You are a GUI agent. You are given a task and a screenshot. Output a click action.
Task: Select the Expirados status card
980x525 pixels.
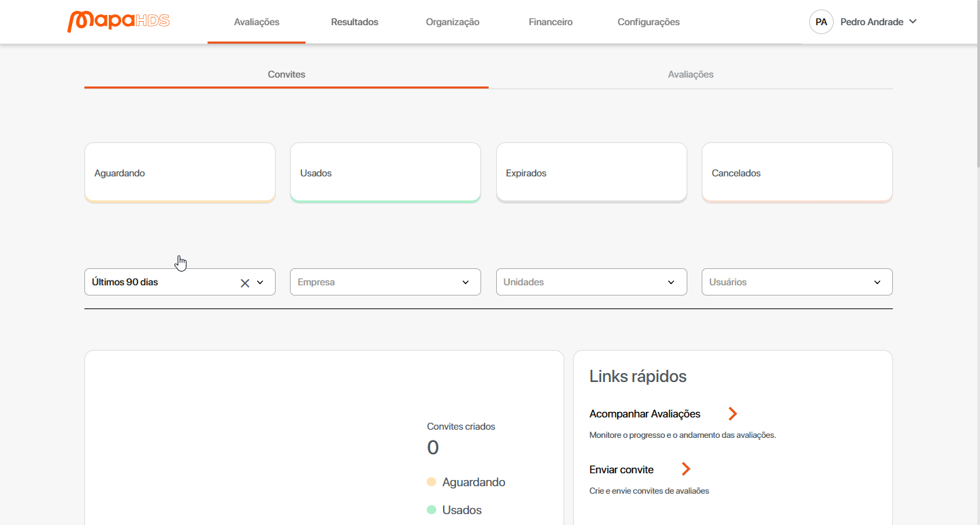pos(591,173)
